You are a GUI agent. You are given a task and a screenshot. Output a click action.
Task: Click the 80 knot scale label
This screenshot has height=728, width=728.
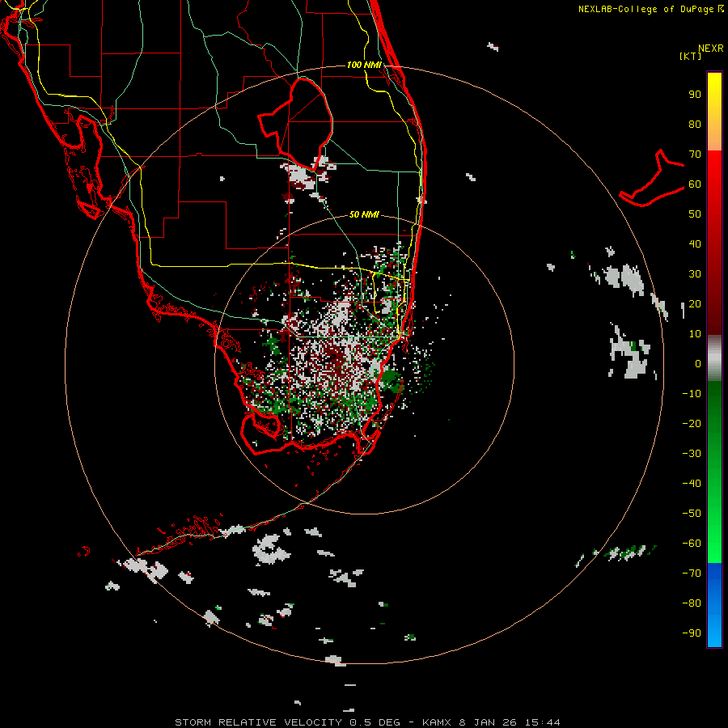pyautogui.click(x=695, y=125)
